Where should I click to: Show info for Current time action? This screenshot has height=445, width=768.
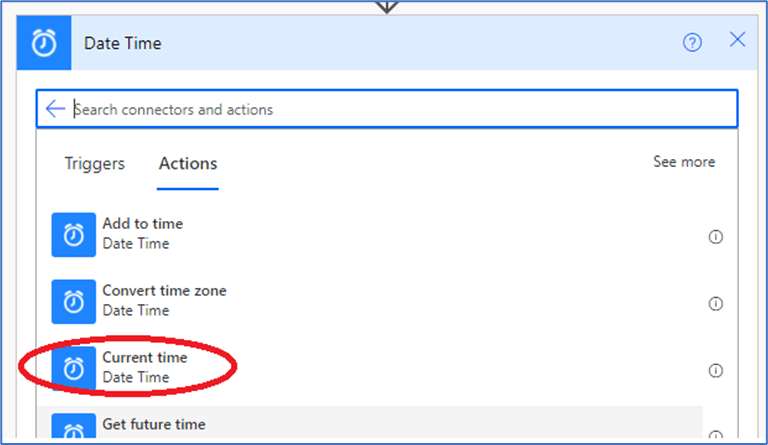point(715,370)
